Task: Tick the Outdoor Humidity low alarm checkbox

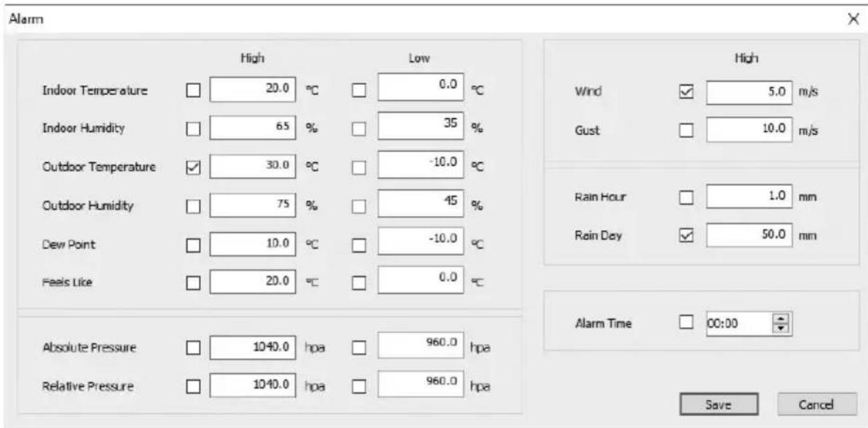Action: [359, 206]
